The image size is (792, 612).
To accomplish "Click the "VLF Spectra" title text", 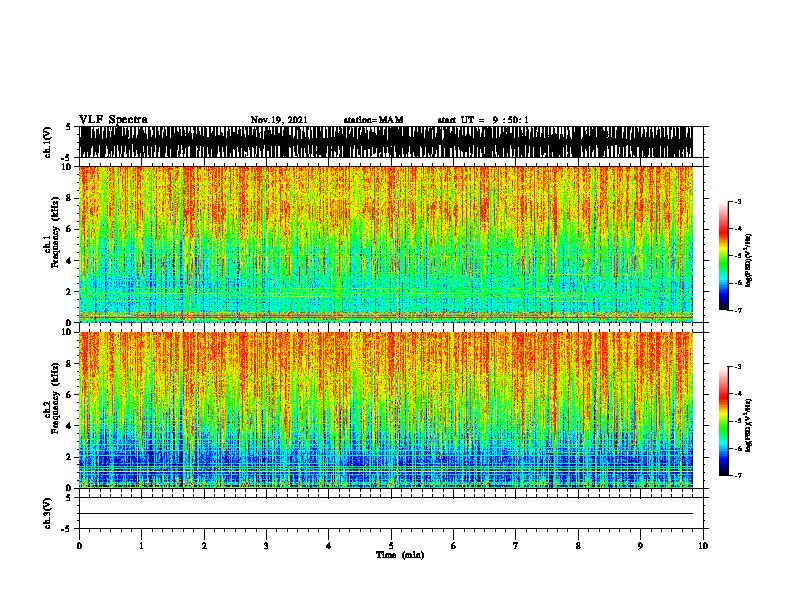I will (113, 120).
